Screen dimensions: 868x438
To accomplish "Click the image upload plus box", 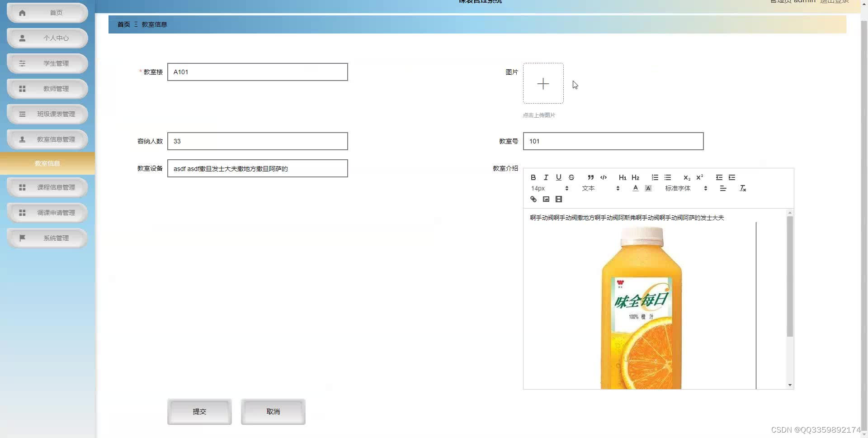I will (543, 83).
